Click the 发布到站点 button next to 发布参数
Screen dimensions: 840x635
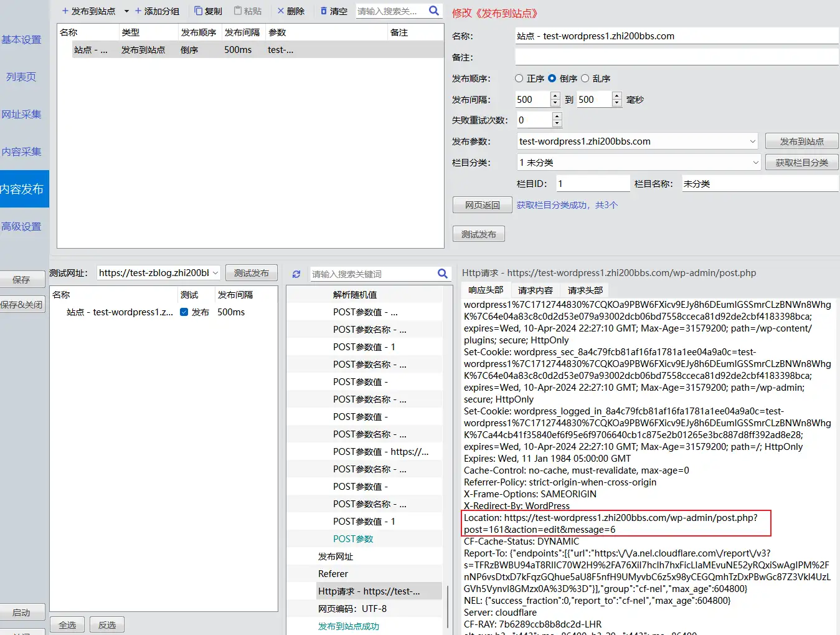[801, 141]
